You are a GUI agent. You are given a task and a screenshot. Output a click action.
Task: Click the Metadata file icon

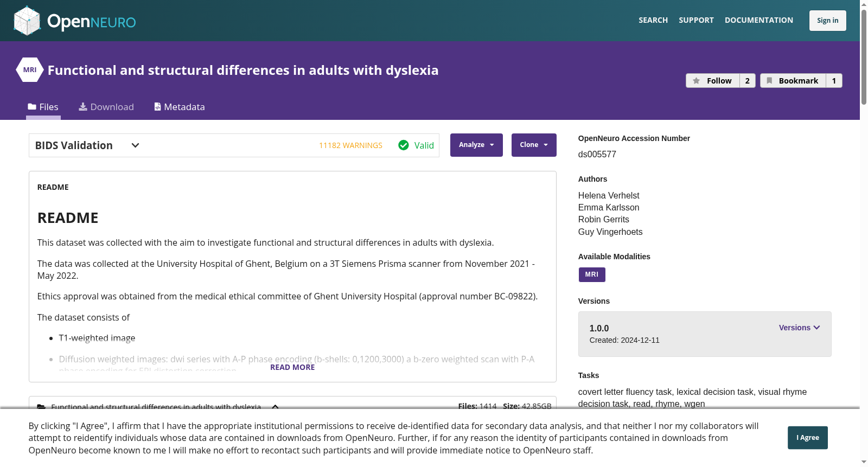[158, 107]
